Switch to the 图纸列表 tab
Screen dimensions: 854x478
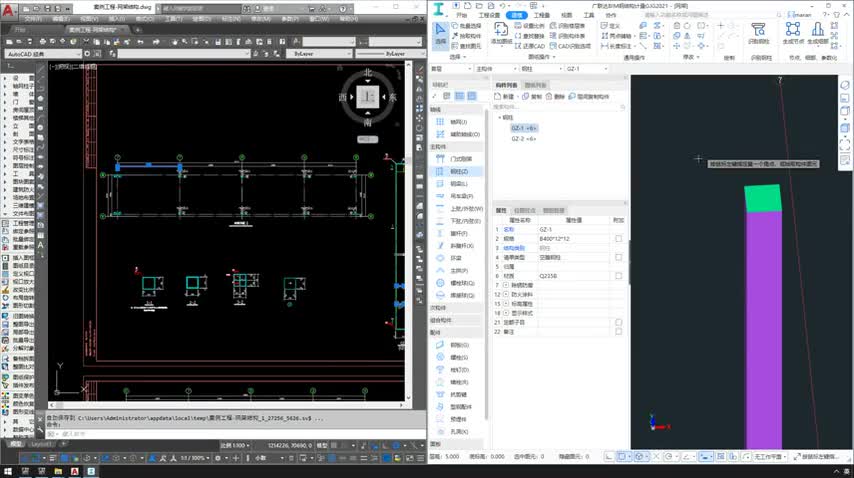pyautogui.click(x=535, y=86)
